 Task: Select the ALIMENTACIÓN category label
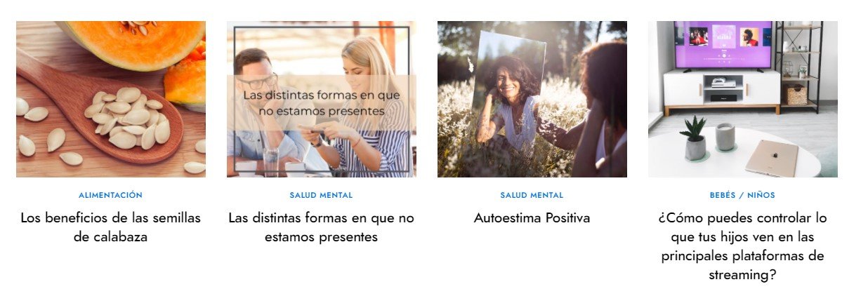(x=111, y=195)
